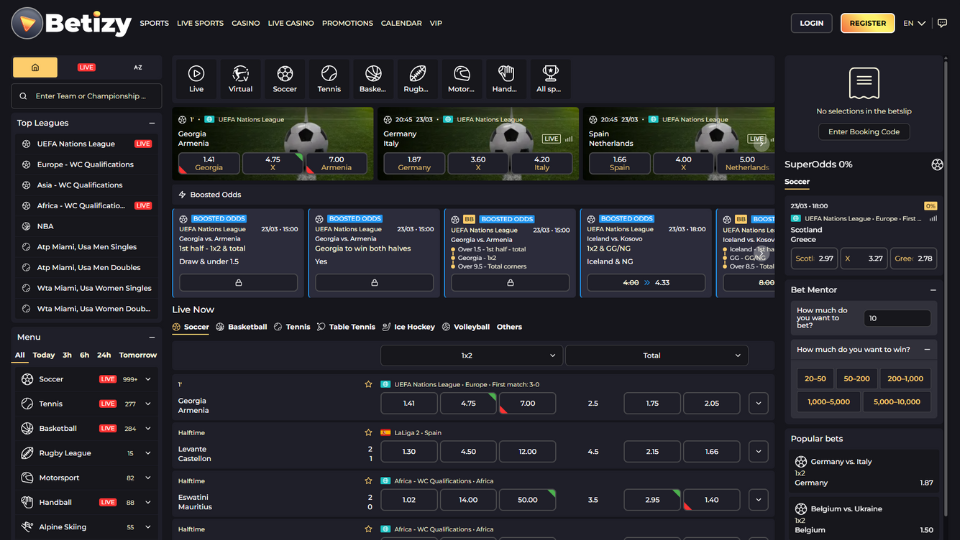Open the Total market dropdown
Screen dimensions: 960x540
[x=656, y=355]
